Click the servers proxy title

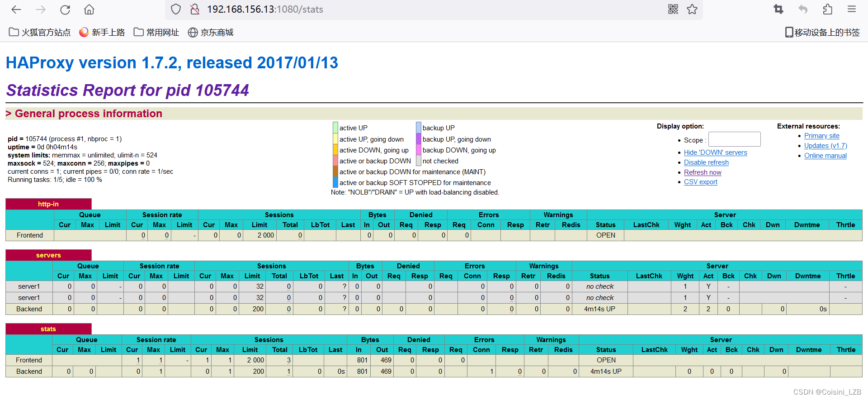48,255
